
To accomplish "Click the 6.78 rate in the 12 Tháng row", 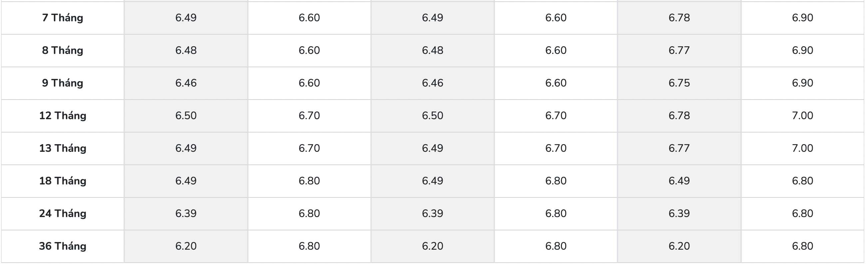I will coord(679,116).
